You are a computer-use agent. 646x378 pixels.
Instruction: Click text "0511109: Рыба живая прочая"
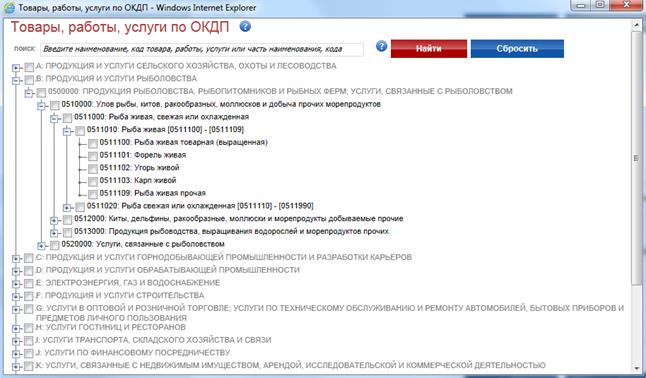click(x=152, y=193)
